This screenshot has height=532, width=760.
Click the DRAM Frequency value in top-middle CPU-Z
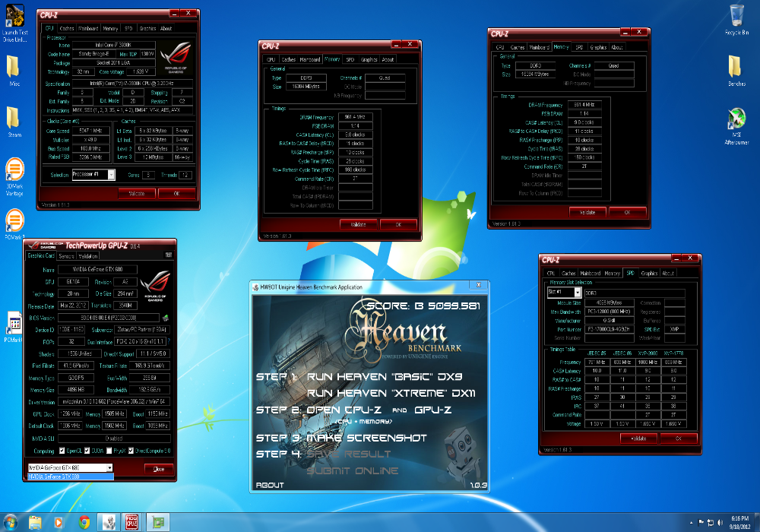tap(355, 117)
